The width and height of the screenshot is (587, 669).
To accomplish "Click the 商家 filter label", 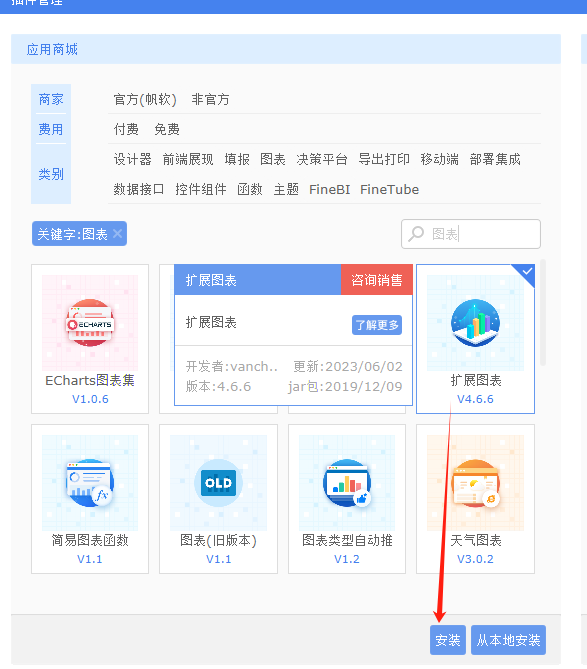I will [x=51, y=99].
